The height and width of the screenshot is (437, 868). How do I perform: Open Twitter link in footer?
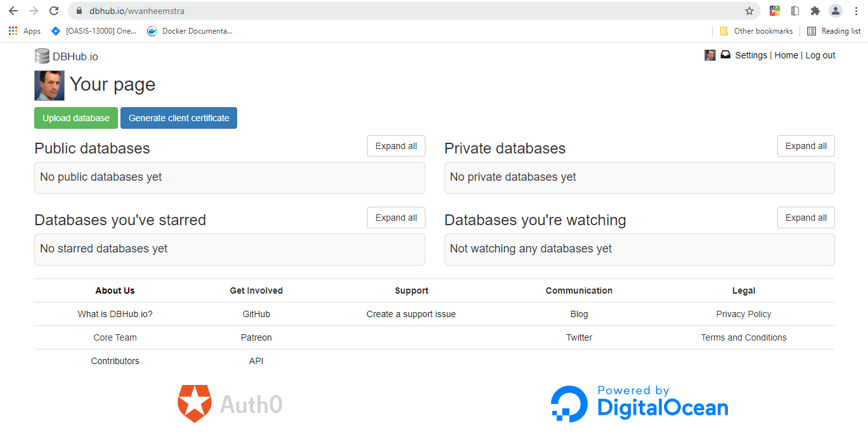pyautogui.click(x=579, y=337)
